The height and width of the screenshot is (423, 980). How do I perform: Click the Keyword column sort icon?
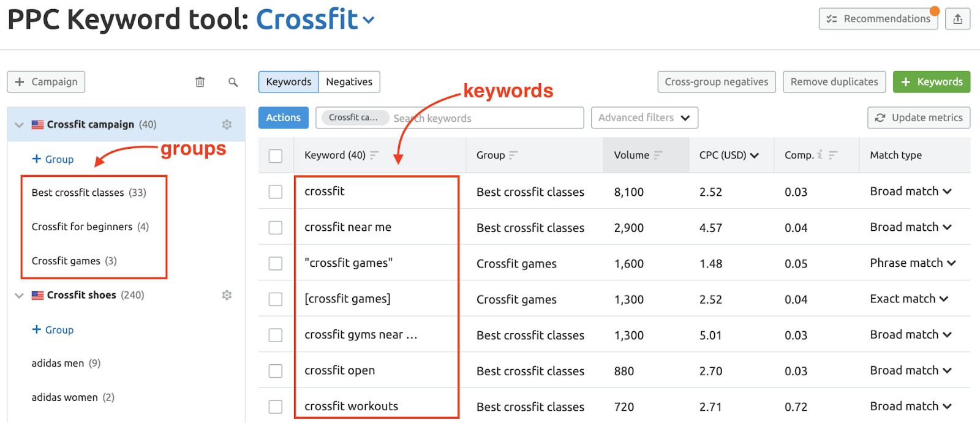[374, 155]
